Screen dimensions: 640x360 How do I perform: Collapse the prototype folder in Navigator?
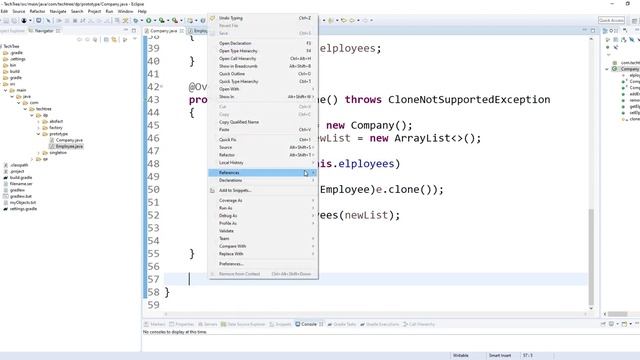point(38,134)
